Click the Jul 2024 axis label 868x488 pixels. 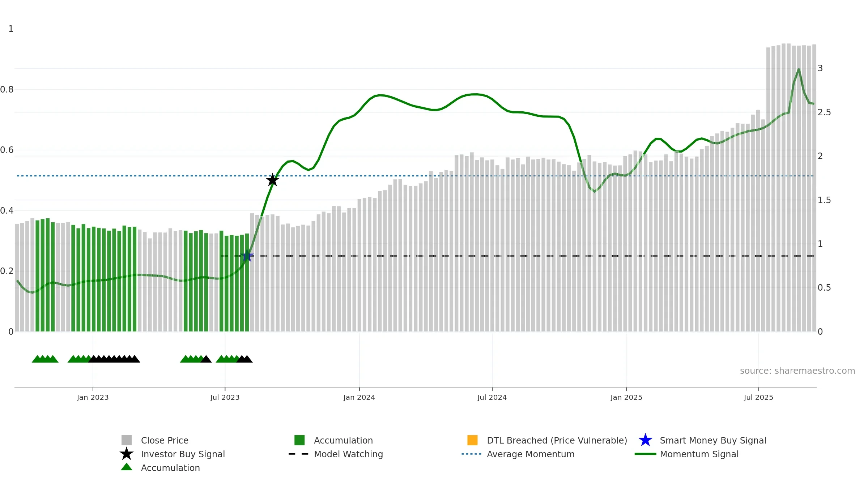pyautogui.click(x=492, y=398)
